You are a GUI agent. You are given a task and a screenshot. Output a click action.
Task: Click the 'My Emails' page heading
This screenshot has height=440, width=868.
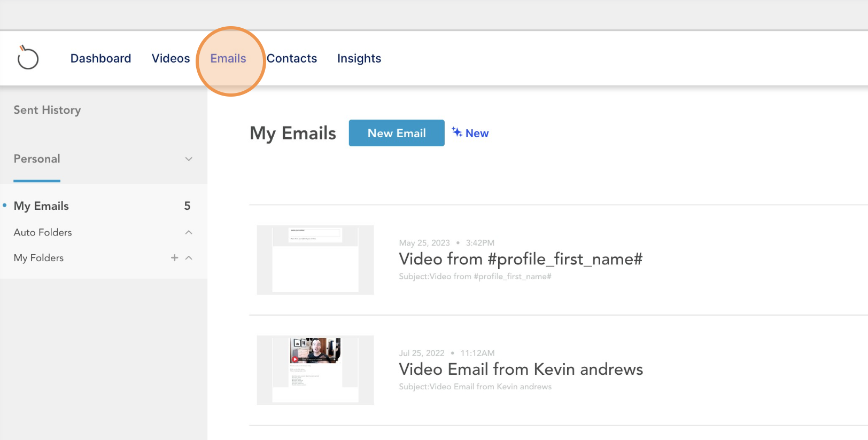point(293,133)
